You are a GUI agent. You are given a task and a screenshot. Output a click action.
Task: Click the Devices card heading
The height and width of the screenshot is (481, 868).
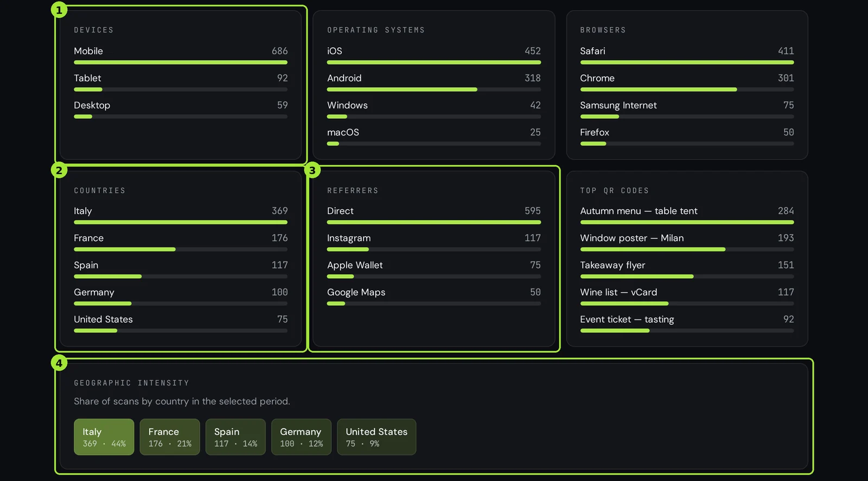click(94, 30)
